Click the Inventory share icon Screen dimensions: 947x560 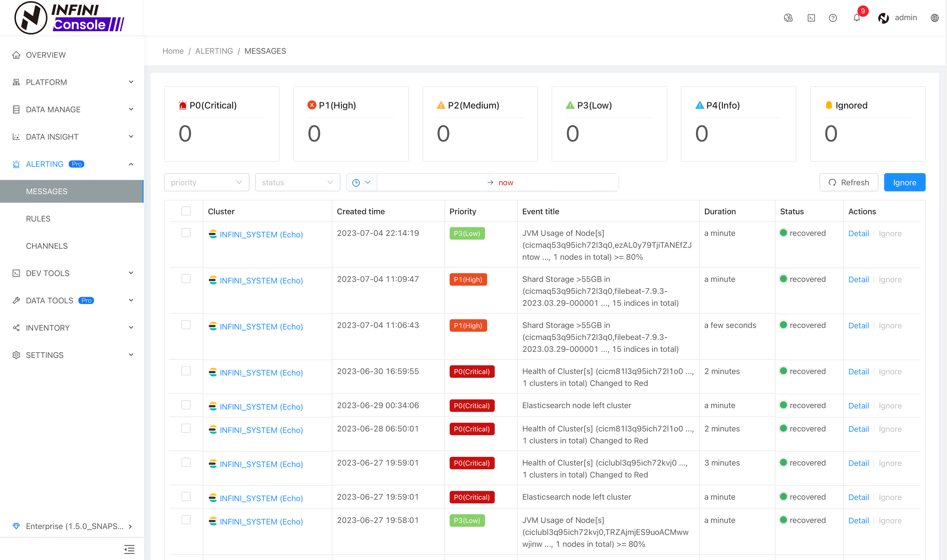(16, 327)
